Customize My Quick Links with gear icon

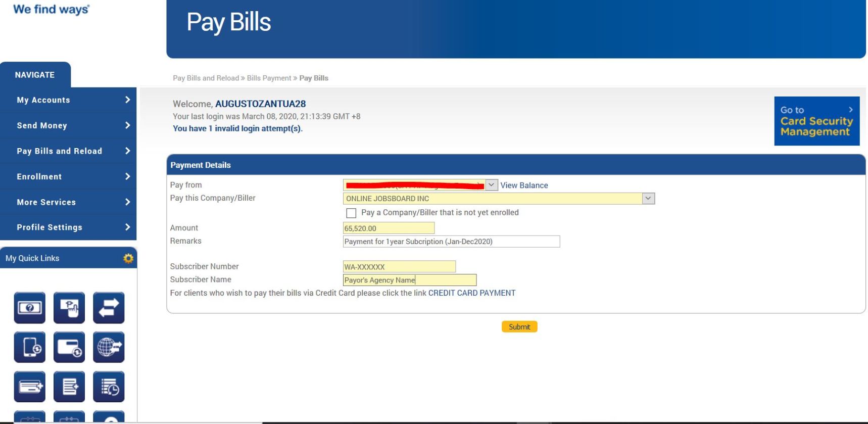tap(128, 258)
